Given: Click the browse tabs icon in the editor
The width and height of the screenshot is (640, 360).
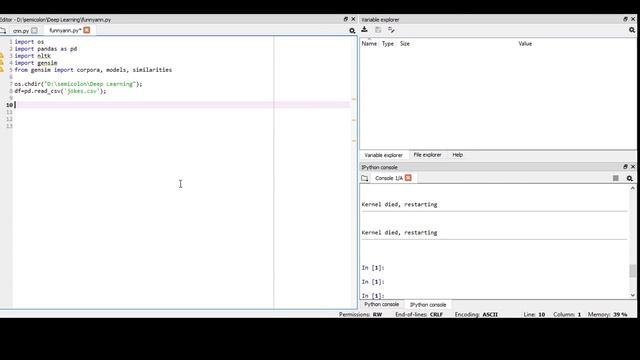Looking at the screenshot, I should pos(3,31).
